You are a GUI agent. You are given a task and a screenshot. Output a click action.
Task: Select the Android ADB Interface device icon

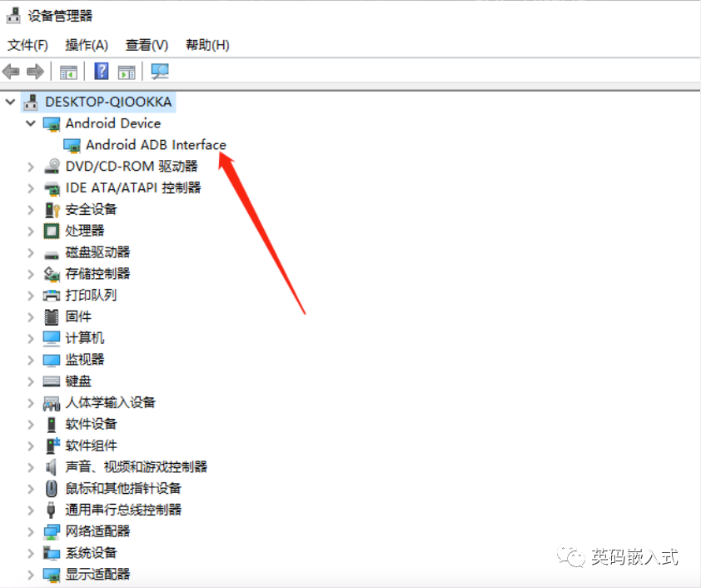72,144
